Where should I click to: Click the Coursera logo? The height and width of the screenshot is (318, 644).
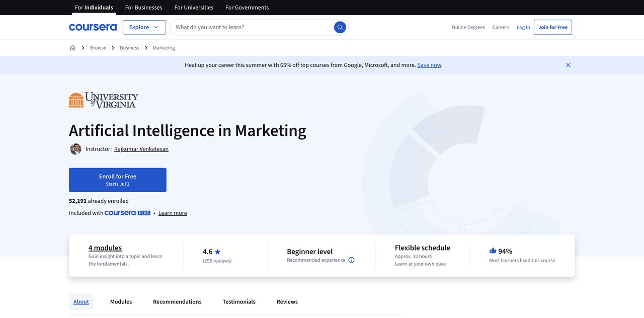93,27
